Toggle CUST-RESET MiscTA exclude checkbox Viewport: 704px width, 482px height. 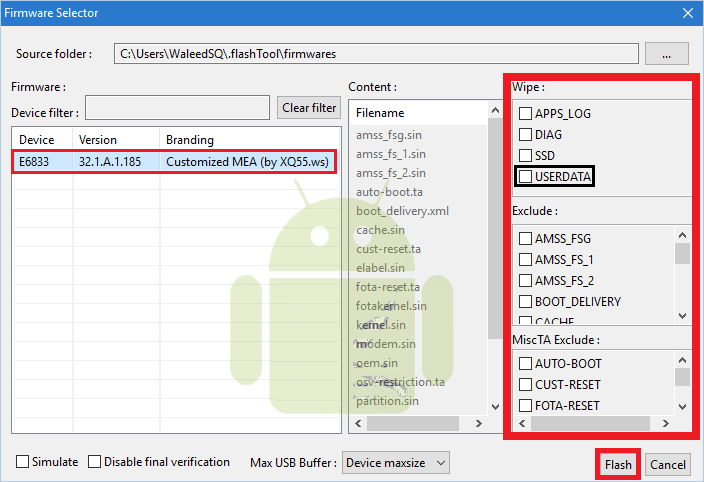pyautogui.click(x=525, y=385)
